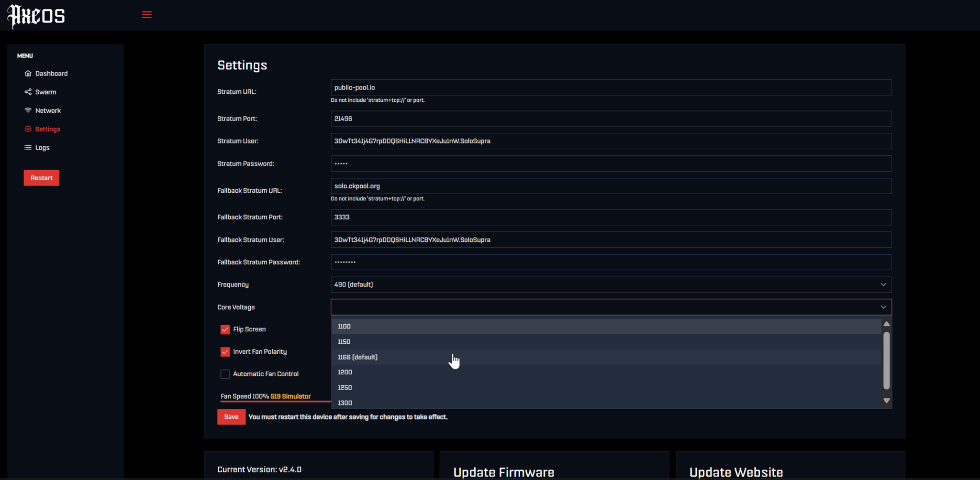Open Logs using the list icon
980x480 pixels.
tap(27, 147)
